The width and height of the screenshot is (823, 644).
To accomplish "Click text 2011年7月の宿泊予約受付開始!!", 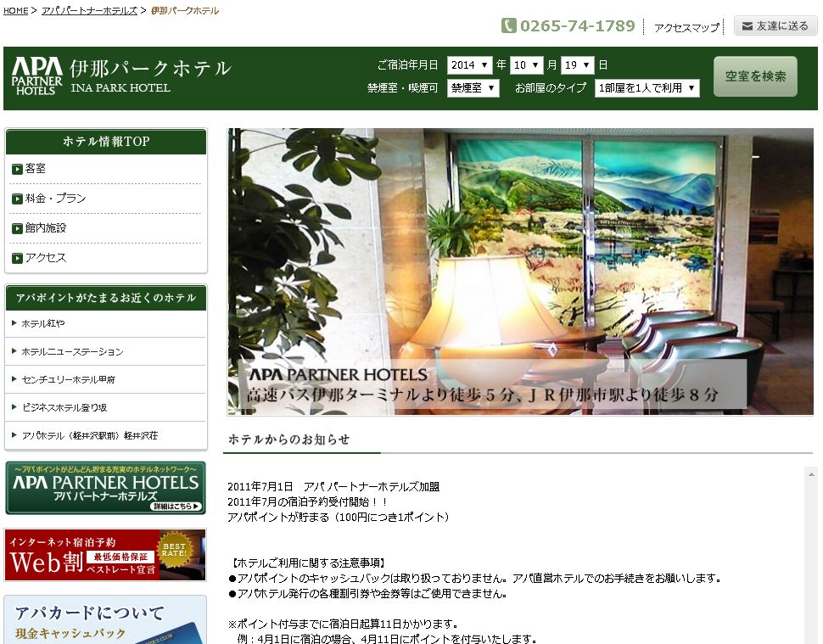I will 308,501.
